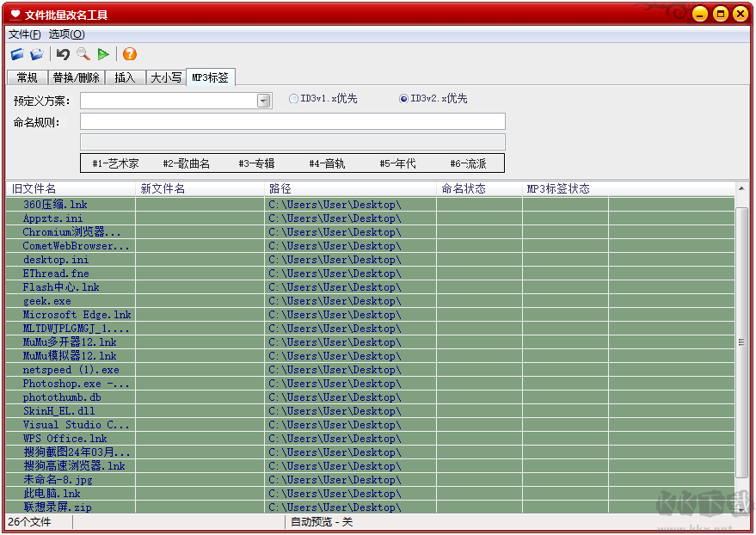Click the open files icon on toolbar
Image resolution: width=756 pixels, height=535 pixels.
[18, 52]
